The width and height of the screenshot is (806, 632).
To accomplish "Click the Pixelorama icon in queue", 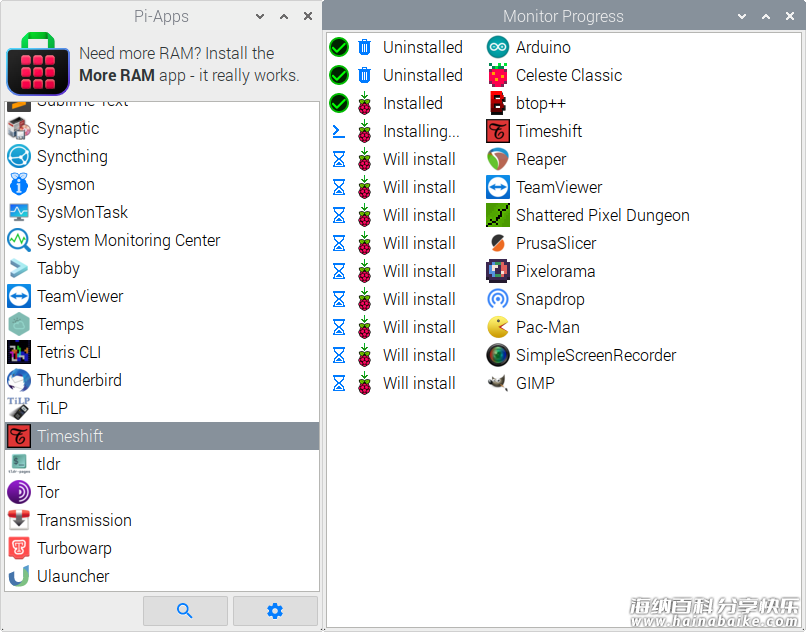I will 498,271.
